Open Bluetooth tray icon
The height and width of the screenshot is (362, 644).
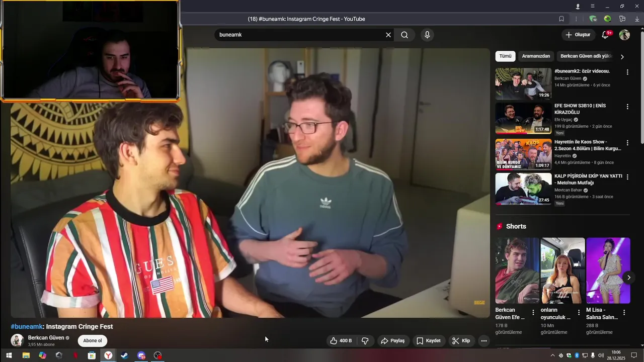577,355
